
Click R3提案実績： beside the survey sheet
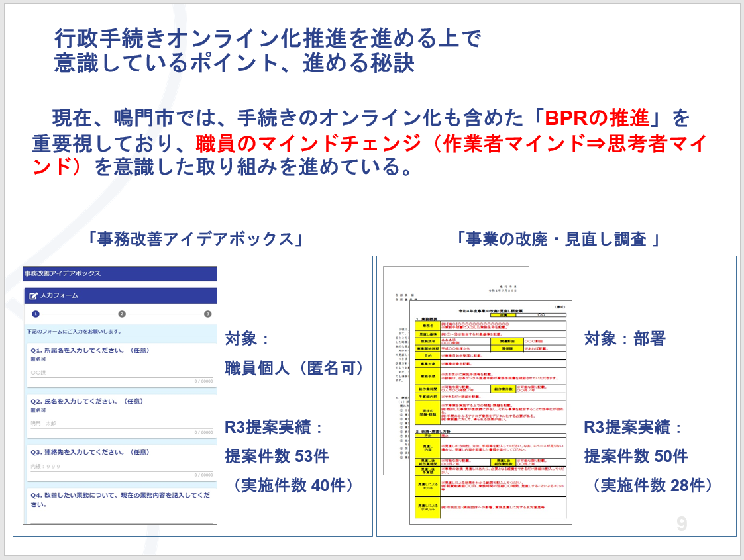[x=633, y=427]
